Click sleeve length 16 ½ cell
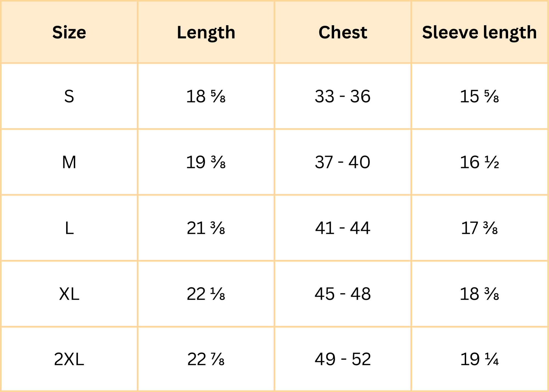 (480, 162)
